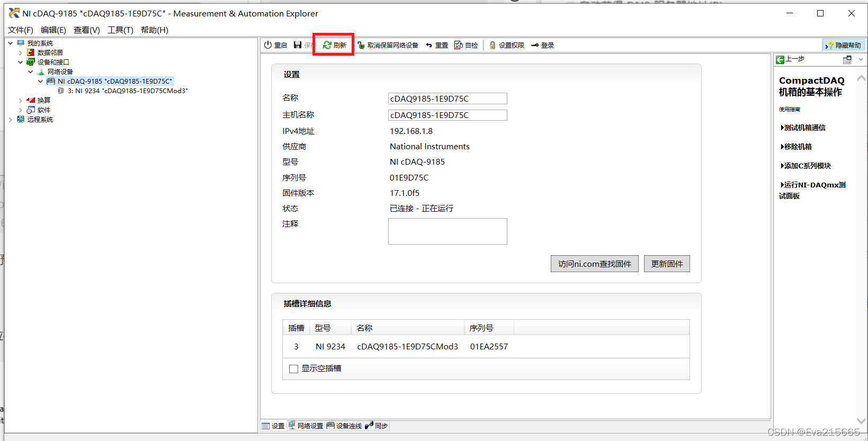Click the firmware version value 17.1.0f5

405,193
